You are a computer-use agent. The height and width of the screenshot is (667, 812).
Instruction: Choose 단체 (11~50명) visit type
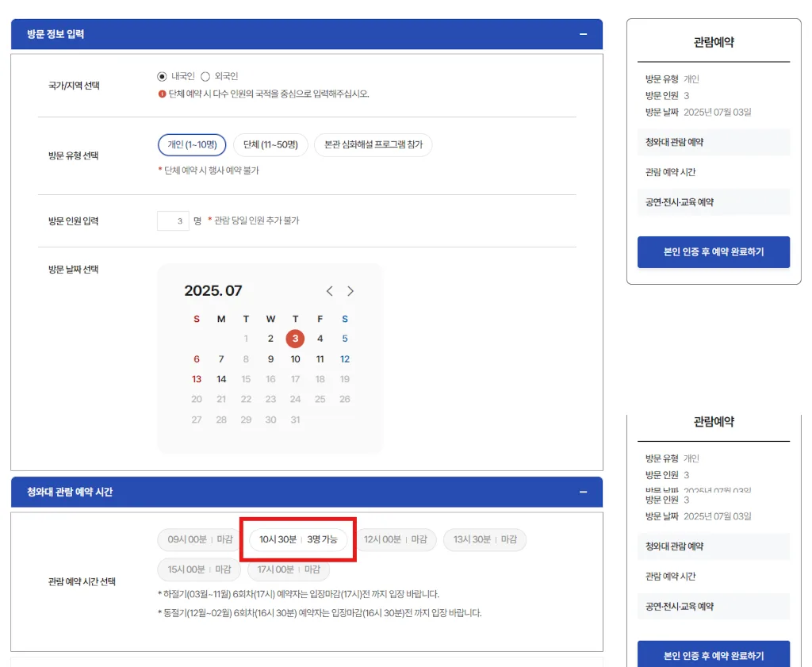point(271,145)
